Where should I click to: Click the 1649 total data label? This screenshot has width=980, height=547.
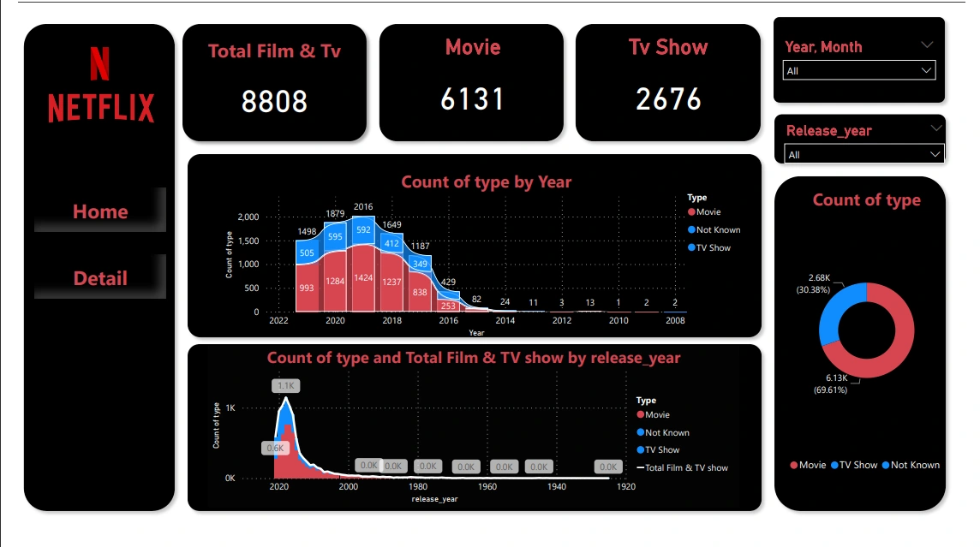pyautogui.click(x=391, y=225)
